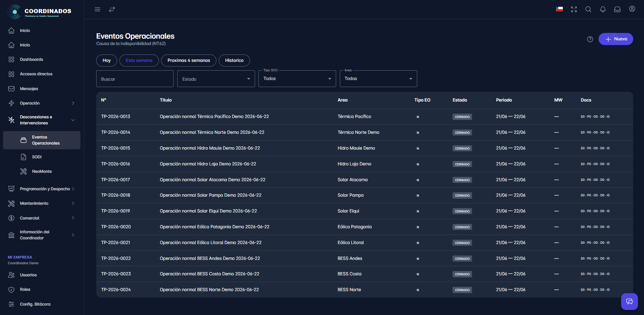Open the first Inicio sidebar item
Viewport: 644px width, 315px height.
coord(25,31)
